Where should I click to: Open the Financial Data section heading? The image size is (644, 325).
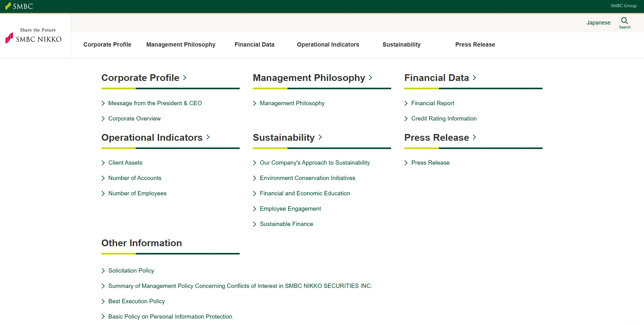click(436, 78)
